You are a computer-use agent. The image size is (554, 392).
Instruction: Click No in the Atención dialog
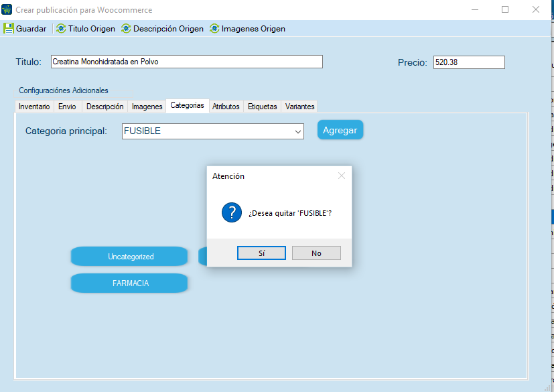click(316, 253)
